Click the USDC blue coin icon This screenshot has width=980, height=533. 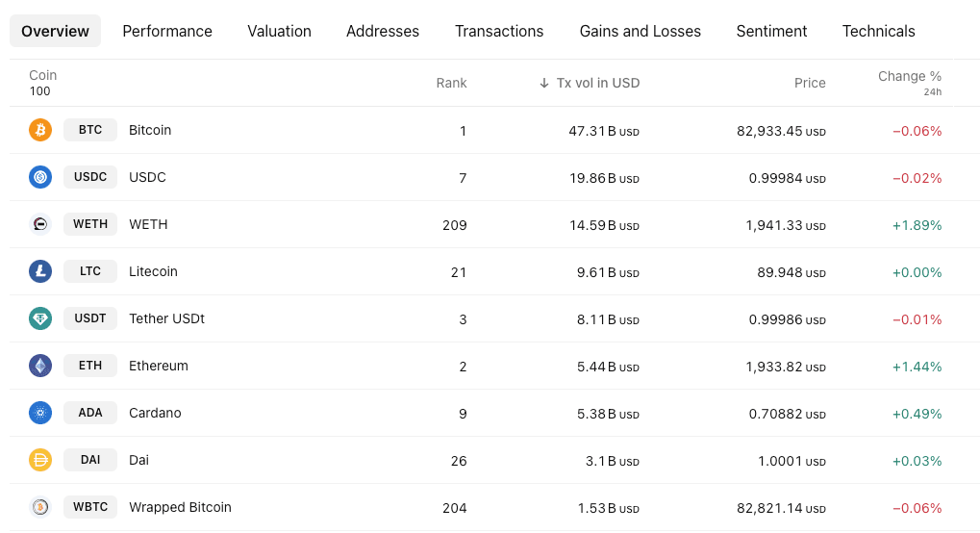pyautogui.click(x=40, y=177)
